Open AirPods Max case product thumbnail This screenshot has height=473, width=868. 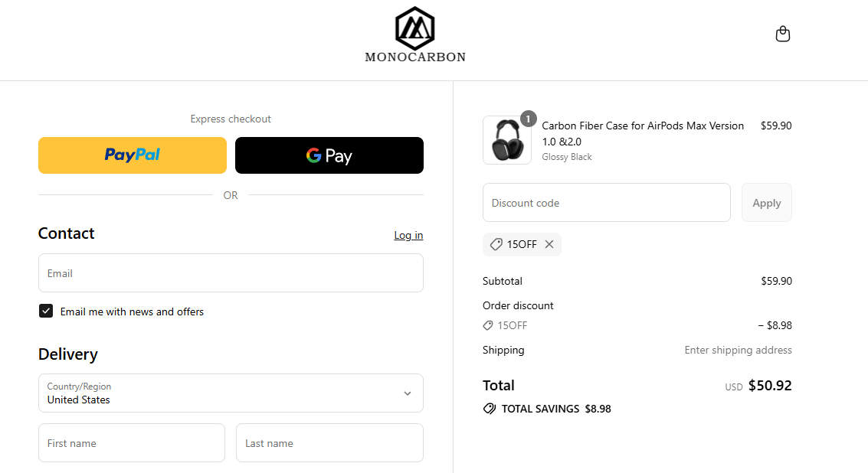coord(507,140)
